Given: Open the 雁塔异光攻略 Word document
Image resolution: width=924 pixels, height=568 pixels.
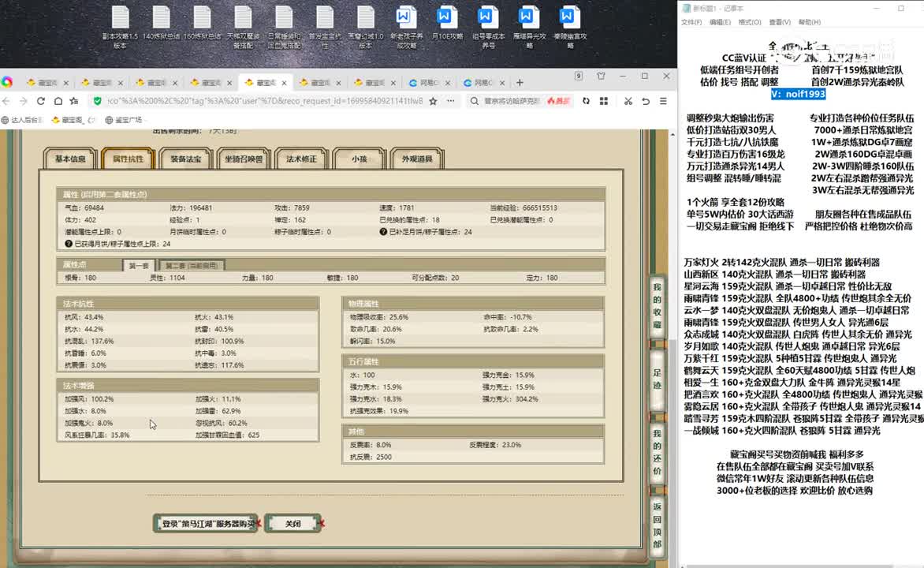Looking at the screenshot, I should tap(529, 27).
